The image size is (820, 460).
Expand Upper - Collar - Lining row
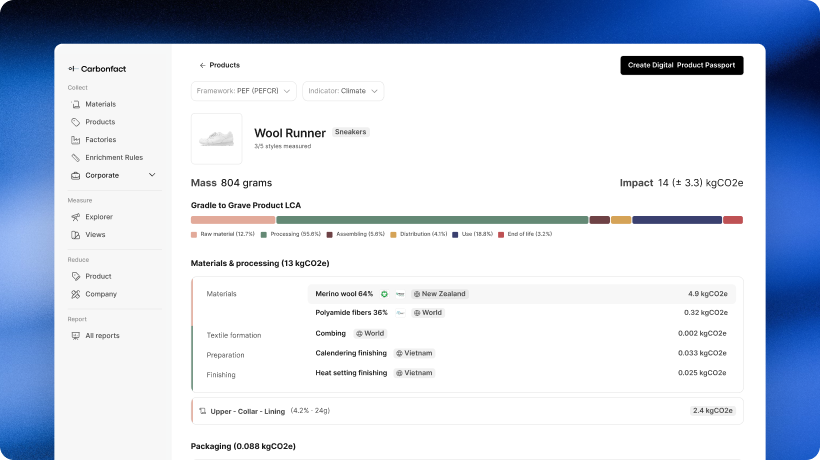pos(467,411)
